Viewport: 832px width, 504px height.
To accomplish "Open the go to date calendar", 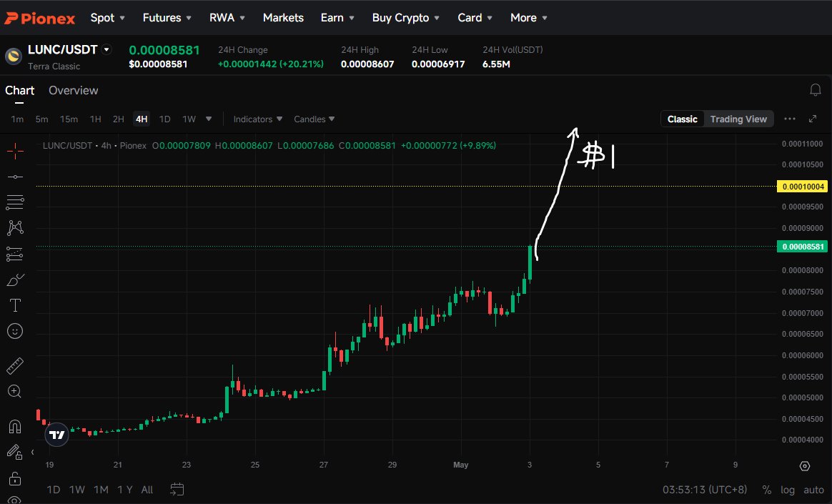I will [x=177, y=489].
